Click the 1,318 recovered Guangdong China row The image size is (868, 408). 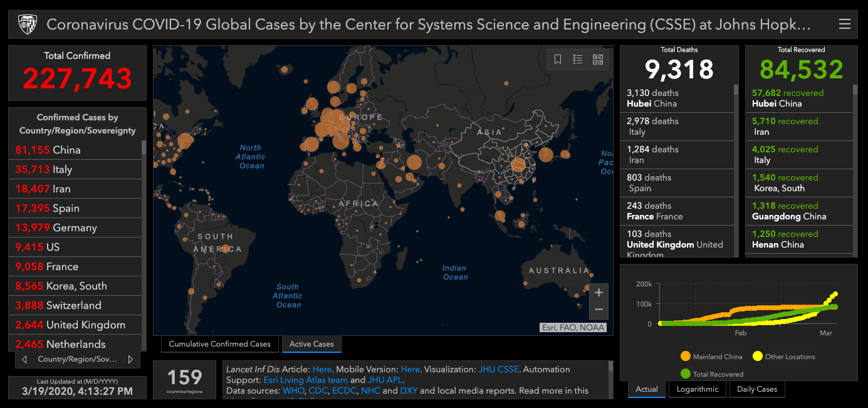799,211
